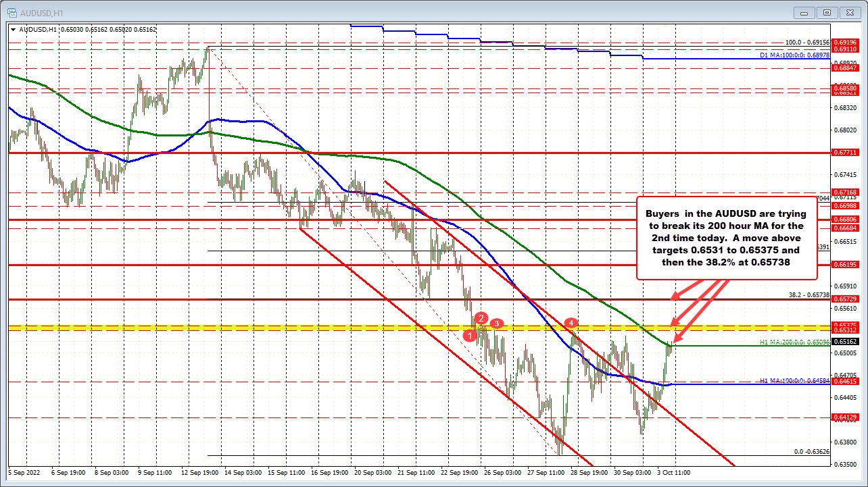Click the 3 Oct 11:00 time label
Image resolution: width=868 pixels, height=487 pixels.
point(673,473)
